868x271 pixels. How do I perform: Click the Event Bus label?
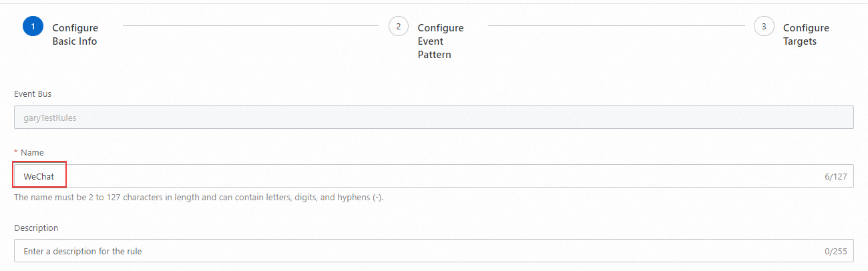33,94
